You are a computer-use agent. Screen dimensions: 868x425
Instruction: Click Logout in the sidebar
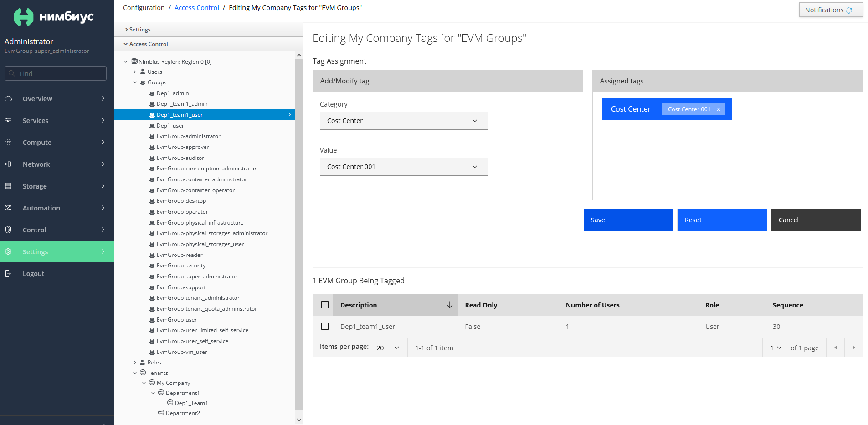click(x=57, y=273)
